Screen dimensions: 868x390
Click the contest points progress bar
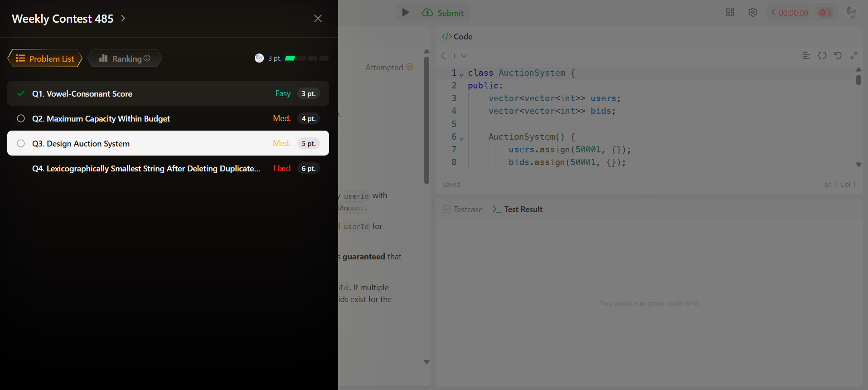click(306, 58)
